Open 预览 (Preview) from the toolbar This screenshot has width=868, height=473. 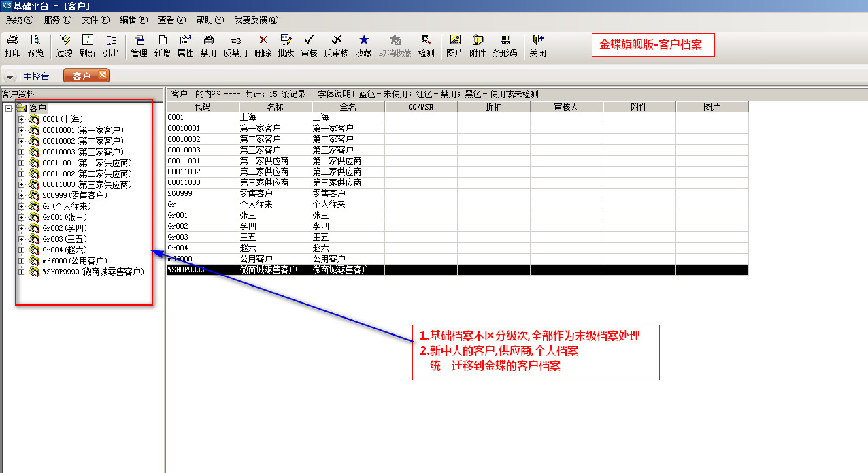coord(35,46)
